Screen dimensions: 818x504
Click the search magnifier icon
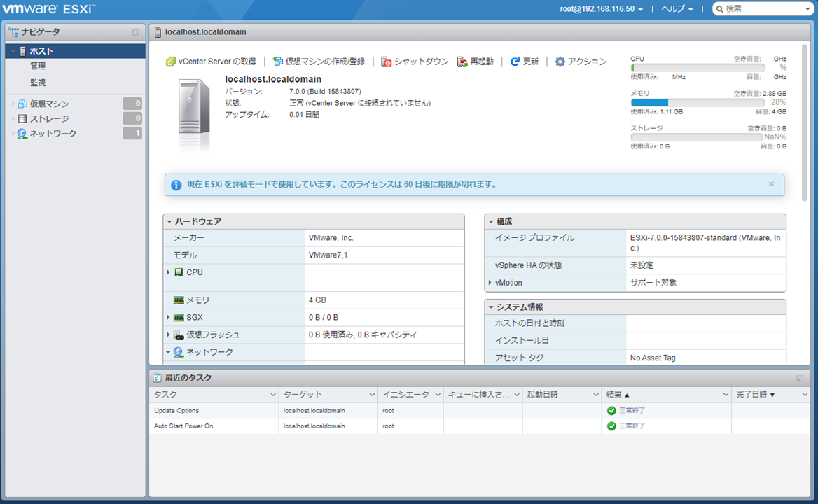721,9
